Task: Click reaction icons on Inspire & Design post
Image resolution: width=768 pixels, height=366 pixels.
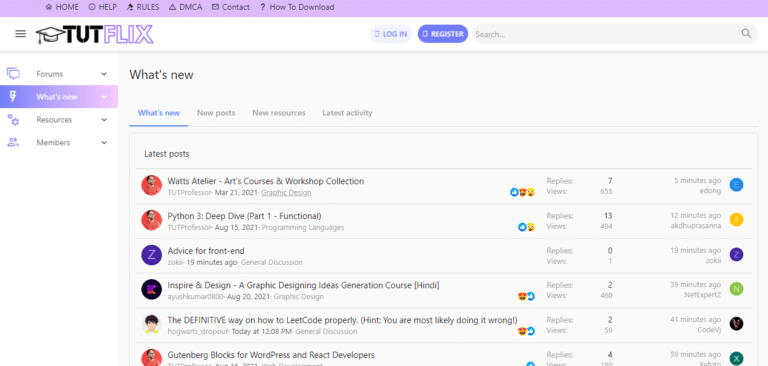Action: point(527,296)
